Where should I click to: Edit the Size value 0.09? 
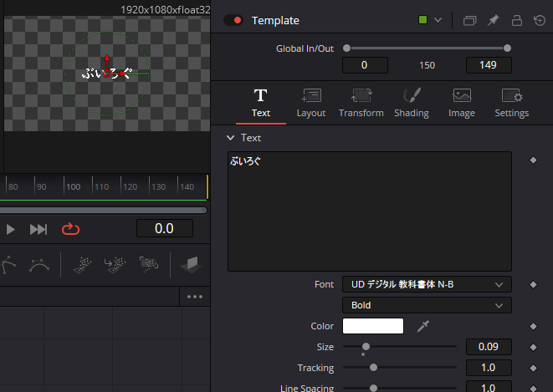(489, 347)
